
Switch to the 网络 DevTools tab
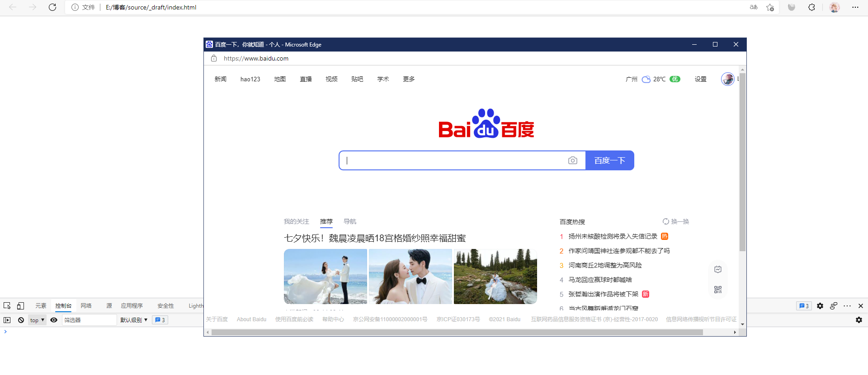pyautogui.click(x=86, y=306)
